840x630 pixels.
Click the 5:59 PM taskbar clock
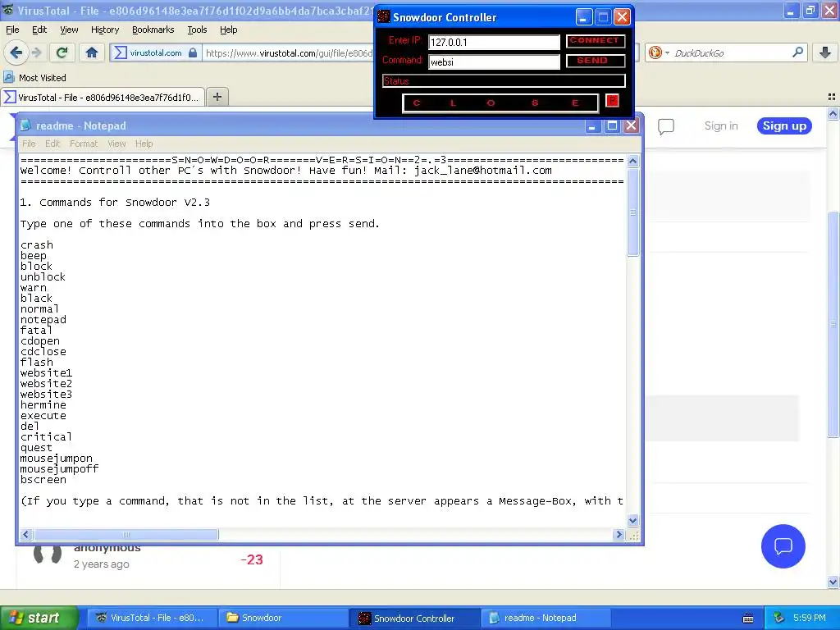coord(810,618)
